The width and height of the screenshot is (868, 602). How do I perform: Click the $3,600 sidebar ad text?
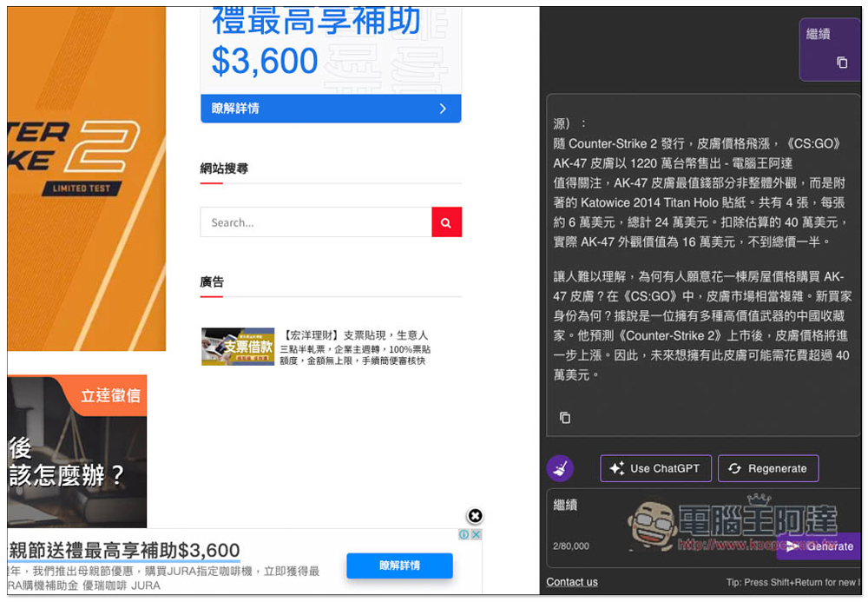tap(265, 60)
